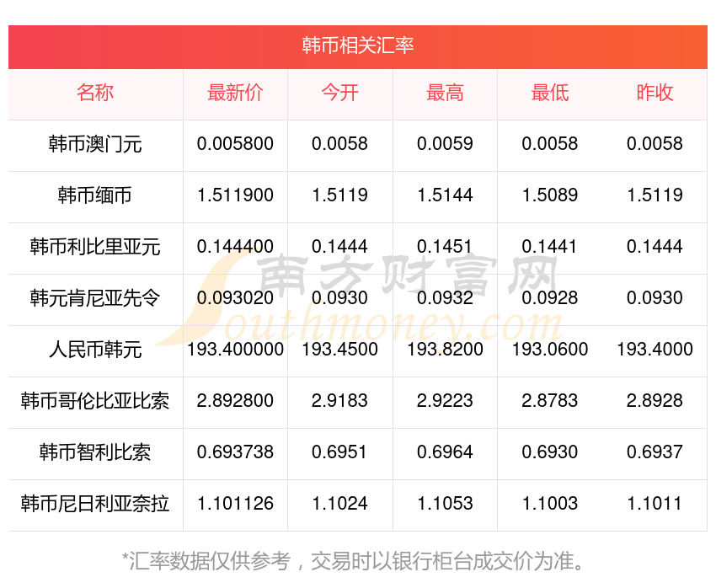Click the open value 193.4500
The width and height of the screenshot is (716, 588).
(339, 350)
